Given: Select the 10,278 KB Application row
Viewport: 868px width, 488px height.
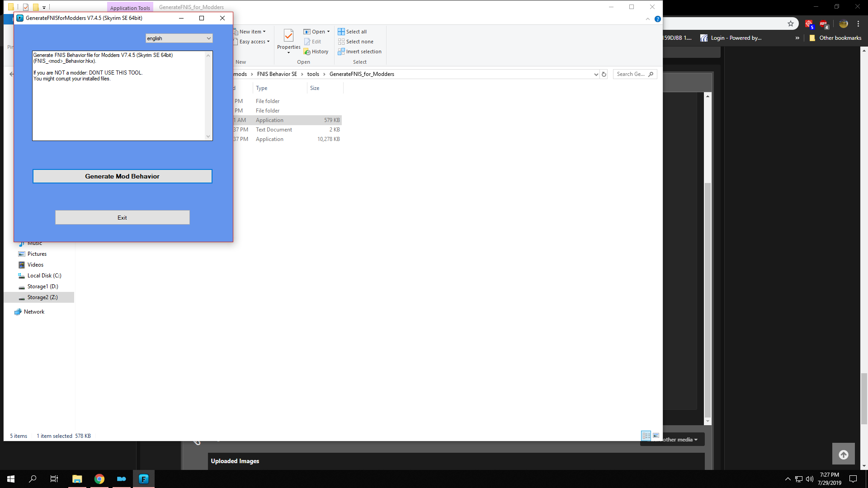Looking at the screenshot, I should 287,139.
